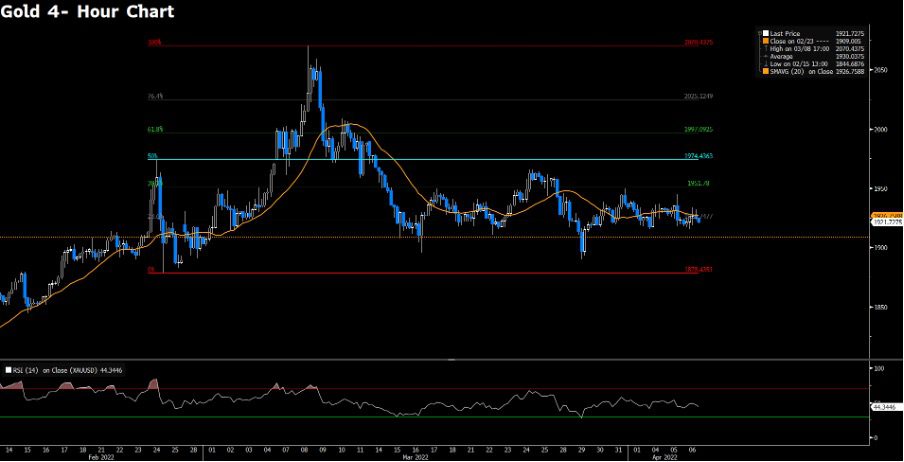Click the red RSI overbought threshold line
Screen dimensions: 904x462
tap(435, 388)
